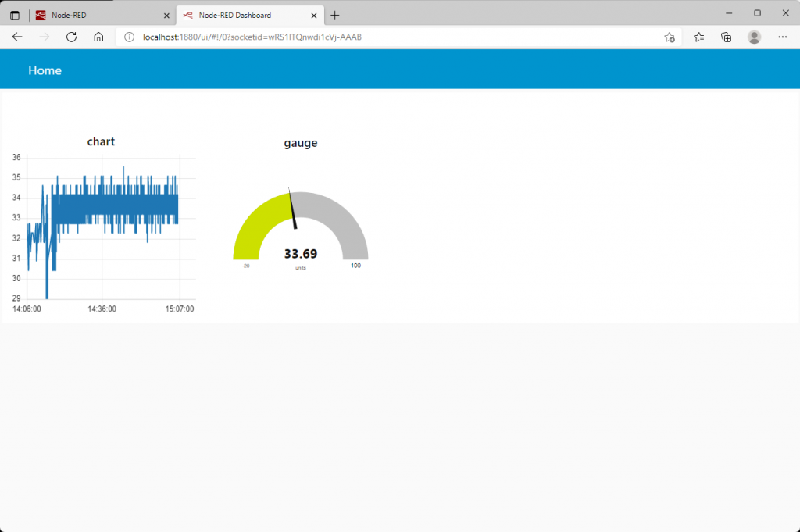This screenshot has height=532, width=800.
Task: Select the Node-RED Dashboard tab
Action: point(250,16)
